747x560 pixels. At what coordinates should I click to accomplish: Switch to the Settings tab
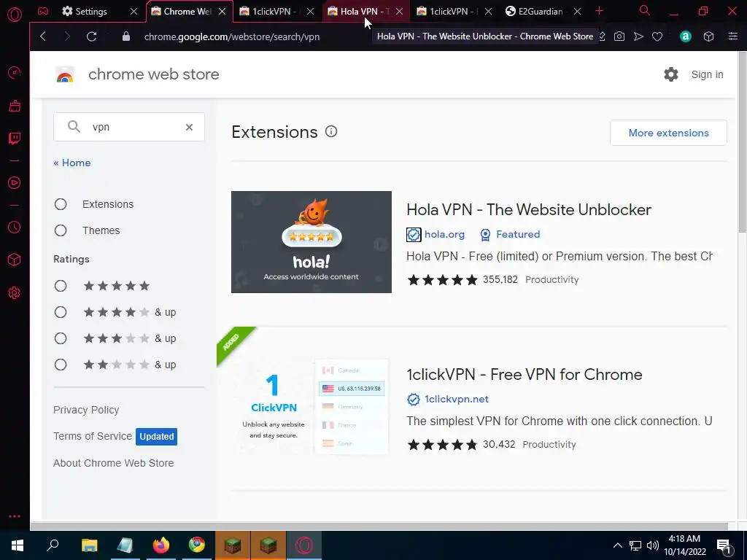pyautogui.click(x=90, y=11)
